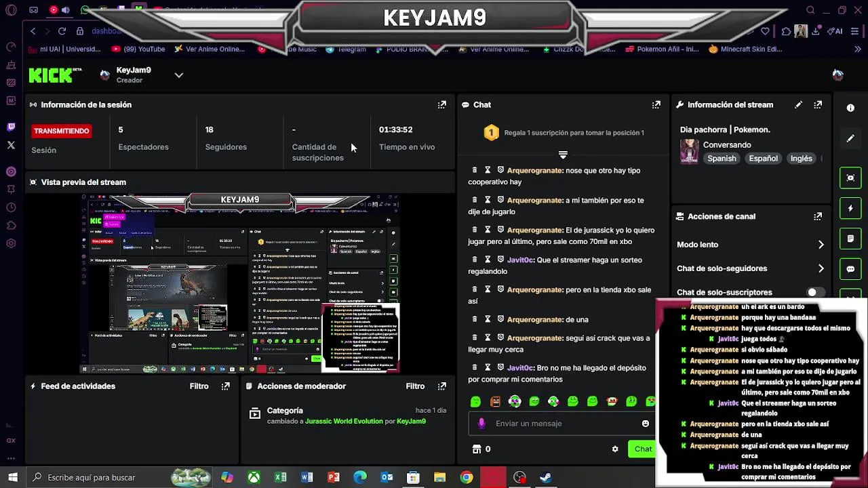
Task: Open the Telegram bookmark
Action: tap(346, 49)
